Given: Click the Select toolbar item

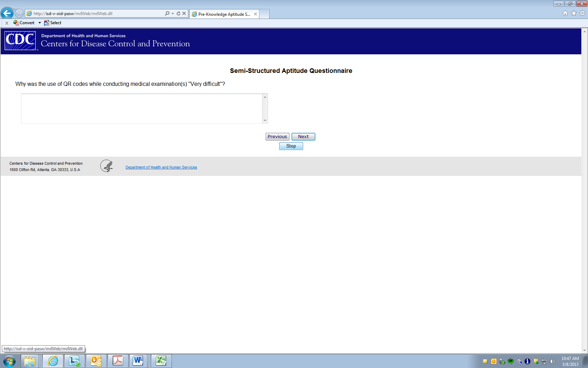Looking at the screenshot, I should click(x=53, y=23).
